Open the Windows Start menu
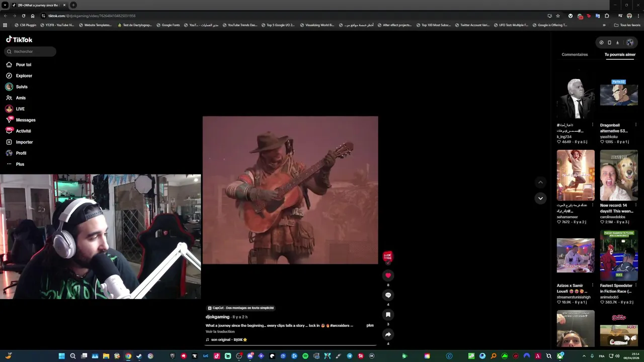The width and height of the screenshot is (644, 362). (61, 356)
